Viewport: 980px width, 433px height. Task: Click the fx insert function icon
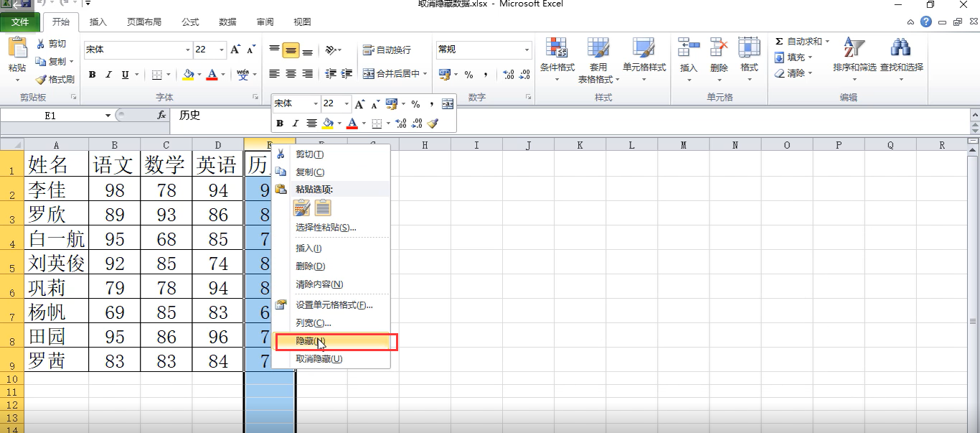click(x=161, y=115)
